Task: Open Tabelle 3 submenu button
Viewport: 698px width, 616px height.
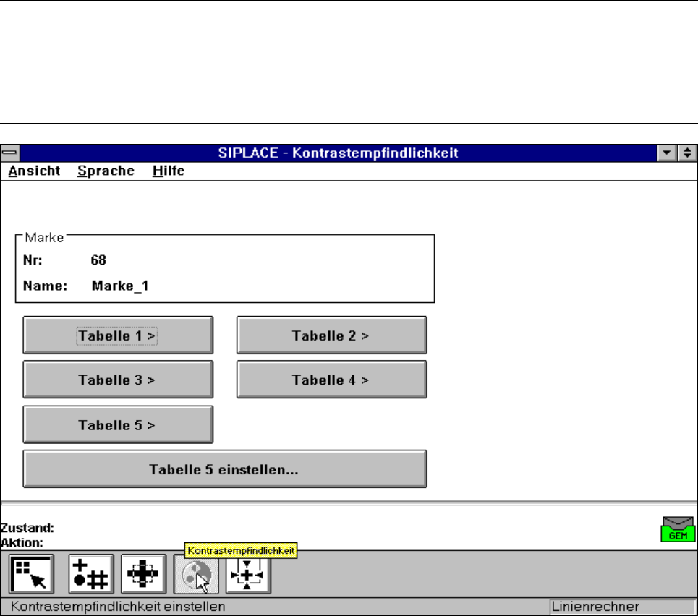Action: (x=118, y=380)
